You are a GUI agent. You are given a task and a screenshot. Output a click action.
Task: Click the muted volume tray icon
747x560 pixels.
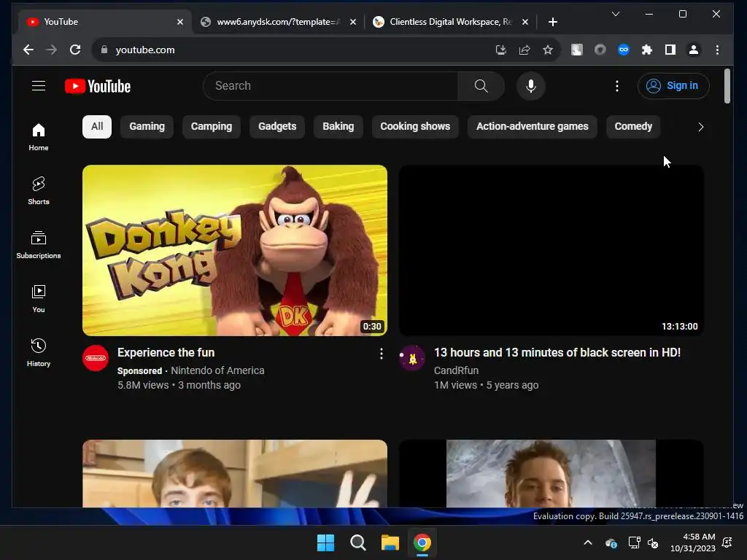(653, 542)
